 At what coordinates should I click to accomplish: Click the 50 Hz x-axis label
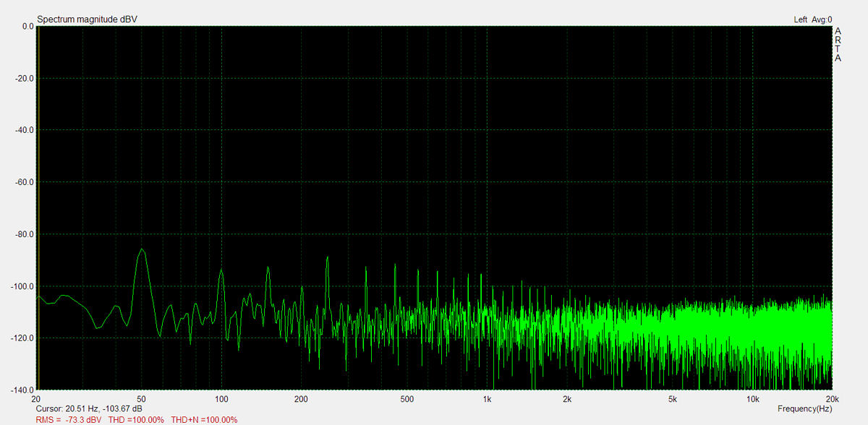pyautogui.click(x=142, y=399)
